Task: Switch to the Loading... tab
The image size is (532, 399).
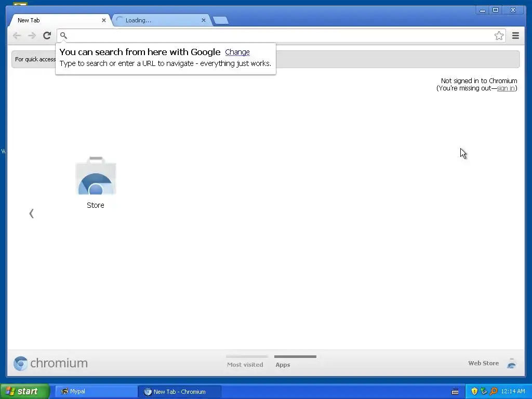Action: [162, 20]
